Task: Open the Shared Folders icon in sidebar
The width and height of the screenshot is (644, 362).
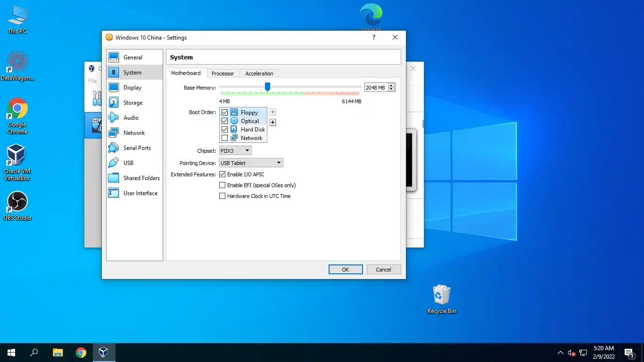Action: (114, 178)
